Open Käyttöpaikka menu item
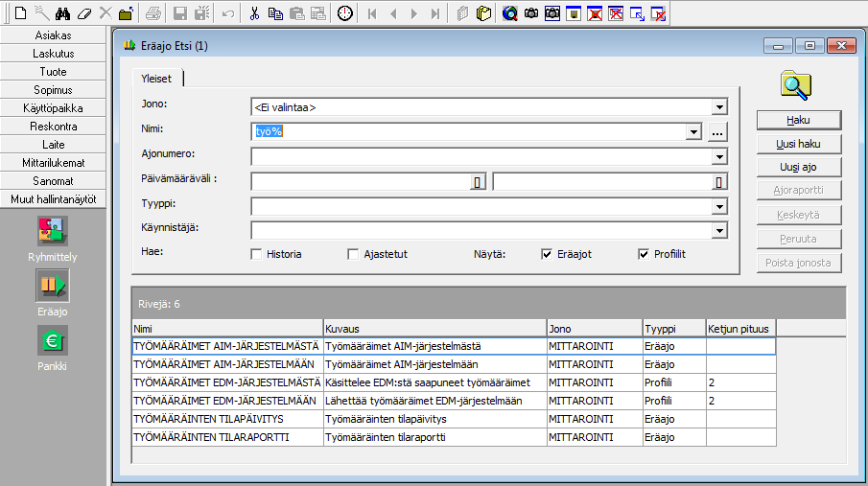 point(53,108)
